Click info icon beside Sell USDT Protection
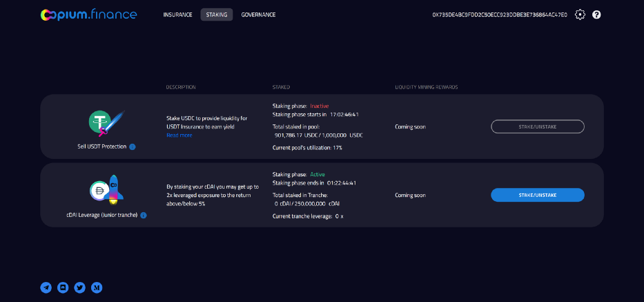Viewport: 644px width, 302px height. click(x=133, y=147)
